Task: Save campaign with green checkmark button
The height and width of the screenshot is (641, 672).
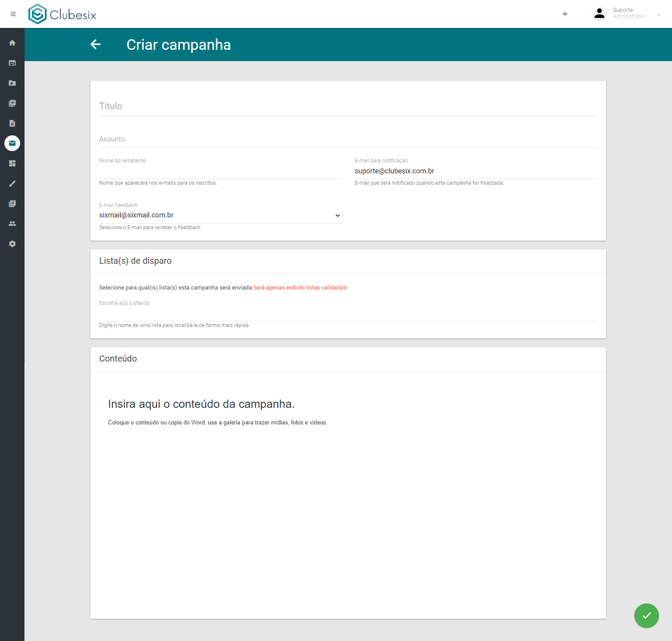Action: (647, 616)
